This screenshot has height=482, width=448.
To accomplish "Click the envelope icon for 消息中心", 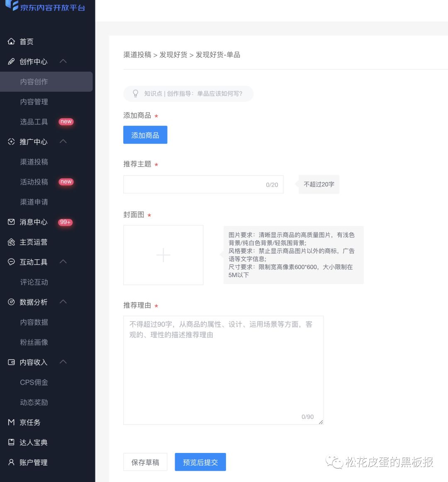I will [x=11, y=222].
